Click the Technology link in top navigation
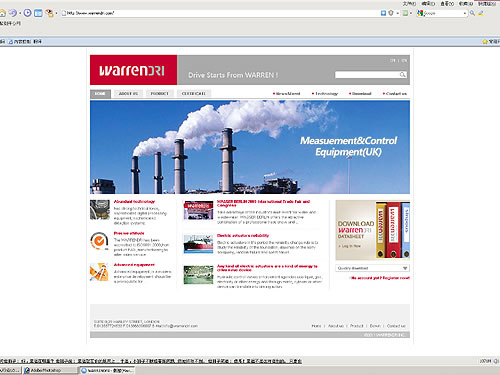Image resolution: width=500 pixels, height=375 pixels. point(326,94)
